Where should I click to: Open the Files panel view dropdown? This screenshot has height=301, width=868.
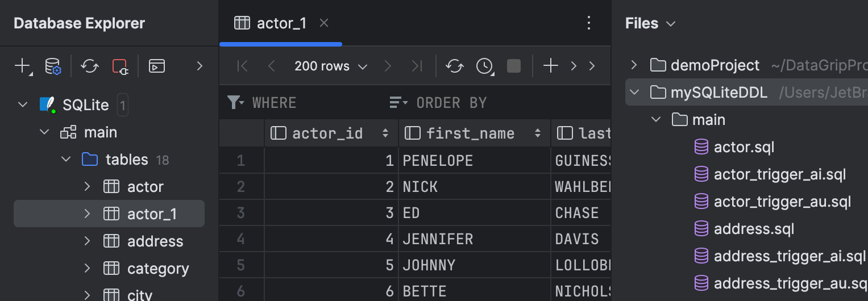point(671,24)
